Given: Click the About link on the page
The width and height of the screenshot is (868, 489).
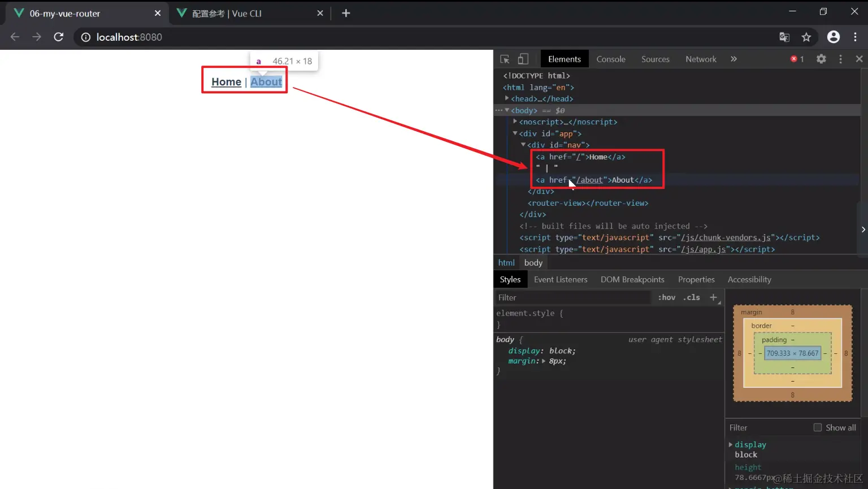Looking at the screenshot, I should tap(266, 82).
